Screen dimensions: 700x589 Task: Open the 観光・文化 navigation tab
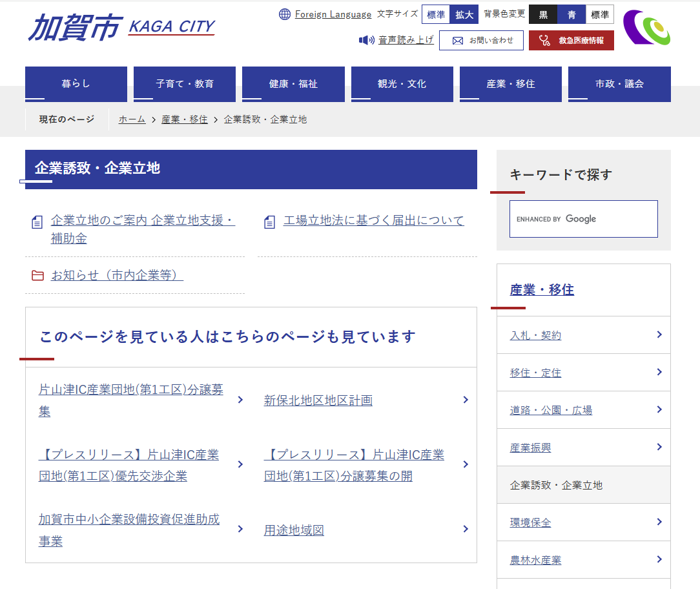pos(402,84)
